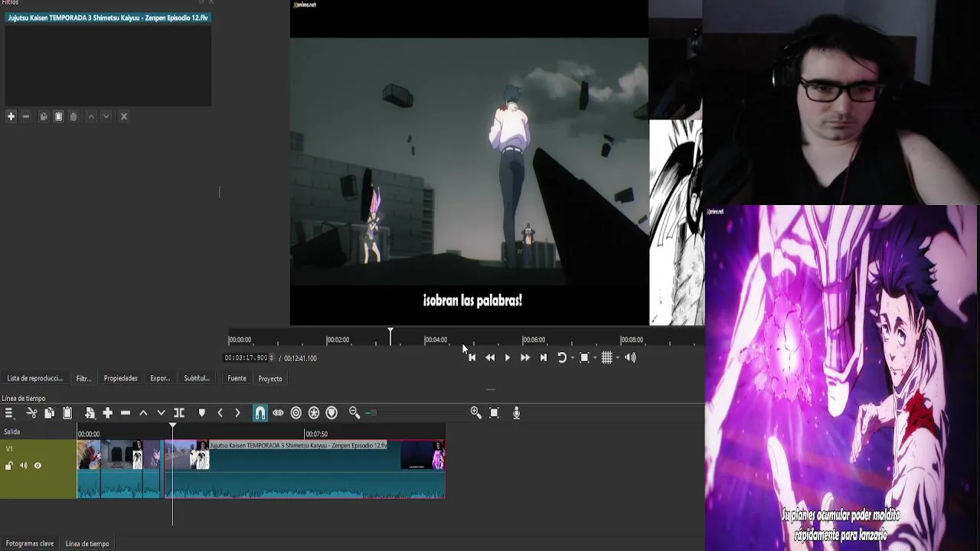Viewport: 980px width, 551px height.
Task: Save the filter set
Action: point(73,116)
